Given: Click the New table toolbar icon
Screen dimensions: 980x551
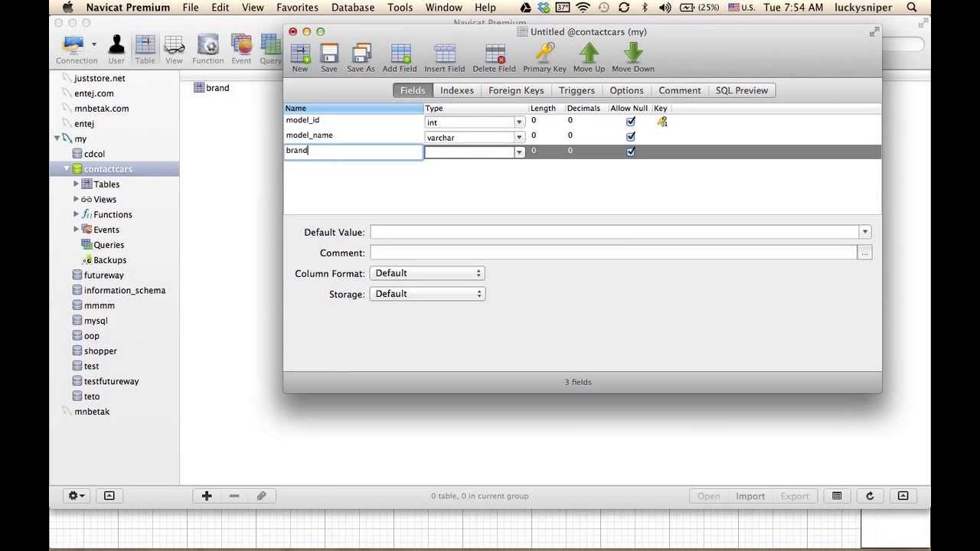Looking at the screenshot, I should (x=300, y=53).
